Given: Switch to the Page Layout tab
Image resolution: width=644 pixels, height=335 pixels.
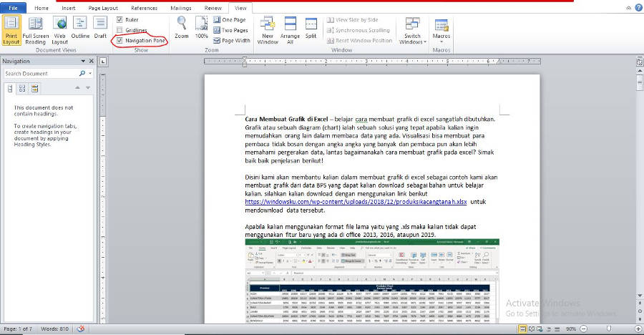Looking at the screenshot, I should (103, 8).
